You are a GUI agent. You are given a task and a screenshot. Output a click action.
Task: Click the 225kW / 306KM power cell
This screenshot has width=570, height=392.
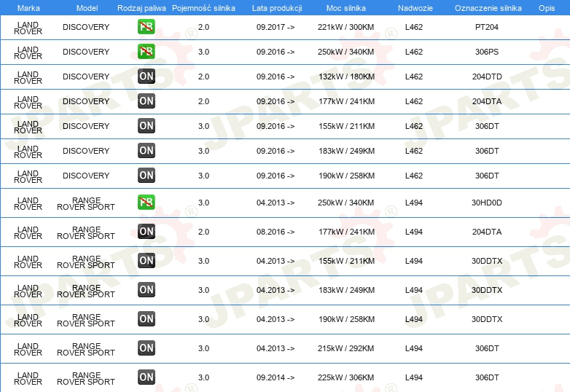(x=345, y=377)
